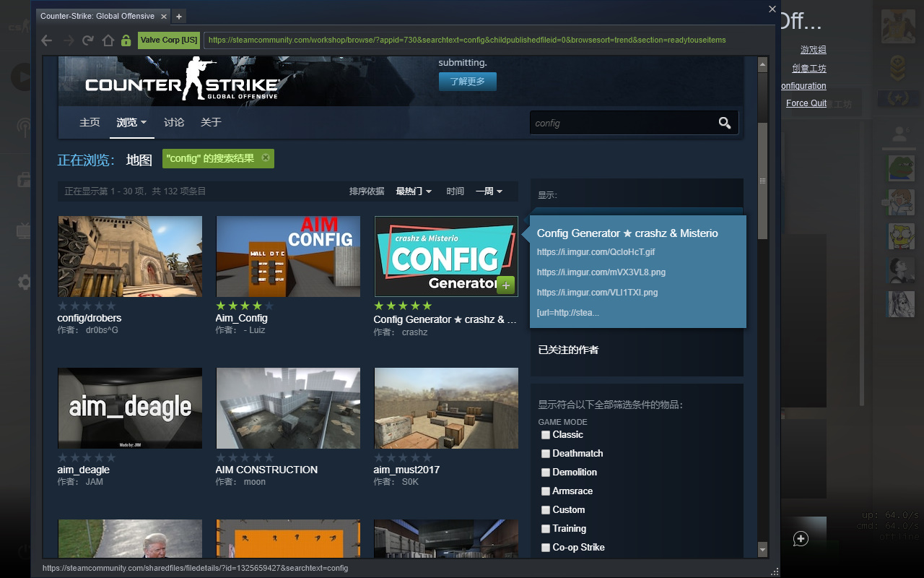Open the i.imgur.com/QcloHcT.gif link
Image resolution: width=924 pixels, height=578 pixels.
pyautogui.click(x=596, y=252)
